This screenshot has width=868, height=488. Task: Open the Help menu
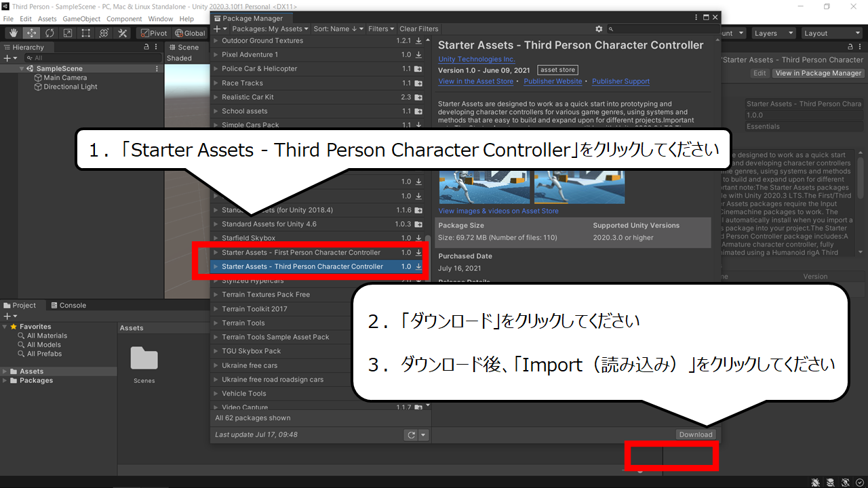coord(186,19)
